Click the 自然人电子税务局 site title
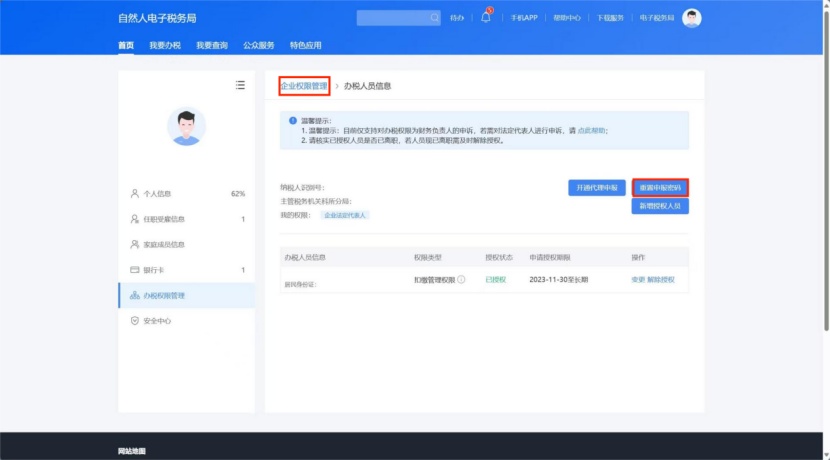830x460 pixels. coord(157,19)
